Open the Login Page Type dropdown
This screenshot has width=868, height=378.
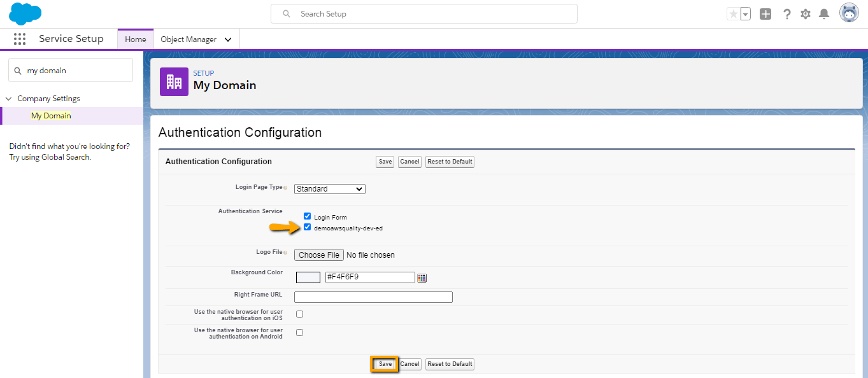[x=330, y=189]
